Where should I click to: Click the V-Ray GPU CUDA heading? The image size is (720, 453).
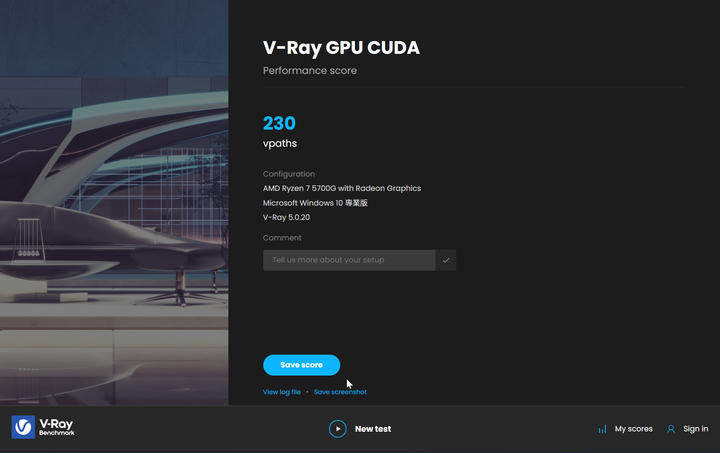pos(341,48)
